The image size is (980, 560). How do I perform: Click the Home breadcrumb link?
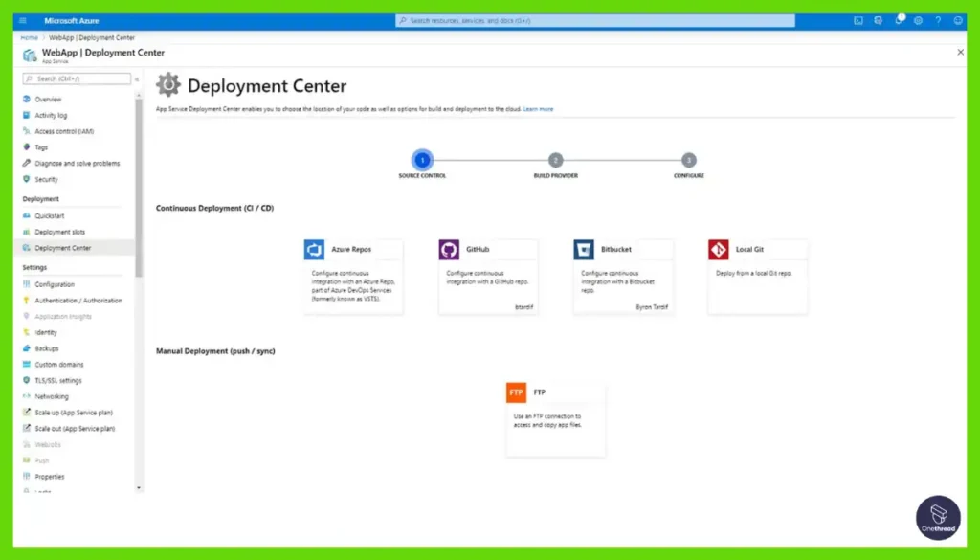pyautogui.click(x=30, y=37)
